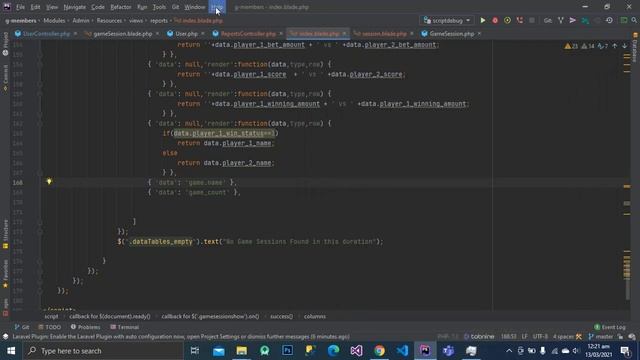Toggle the Terminal tool window
This screenshot has height=360, width=640.
point(124,327)
